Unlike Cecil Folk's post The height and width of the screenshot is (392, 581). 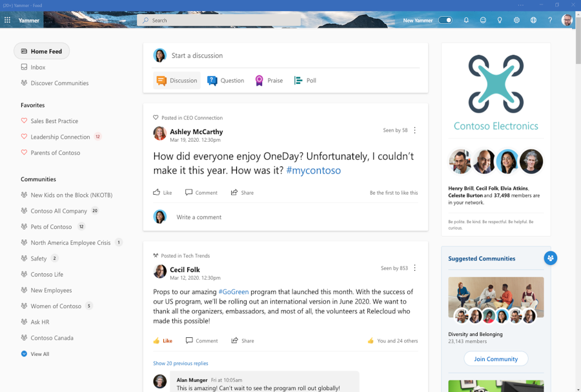click(163, 340)
